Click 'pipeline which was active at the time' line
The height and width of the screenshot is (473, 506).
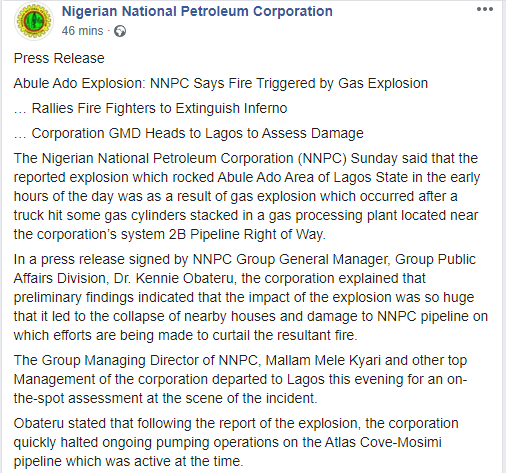(128, 462)
